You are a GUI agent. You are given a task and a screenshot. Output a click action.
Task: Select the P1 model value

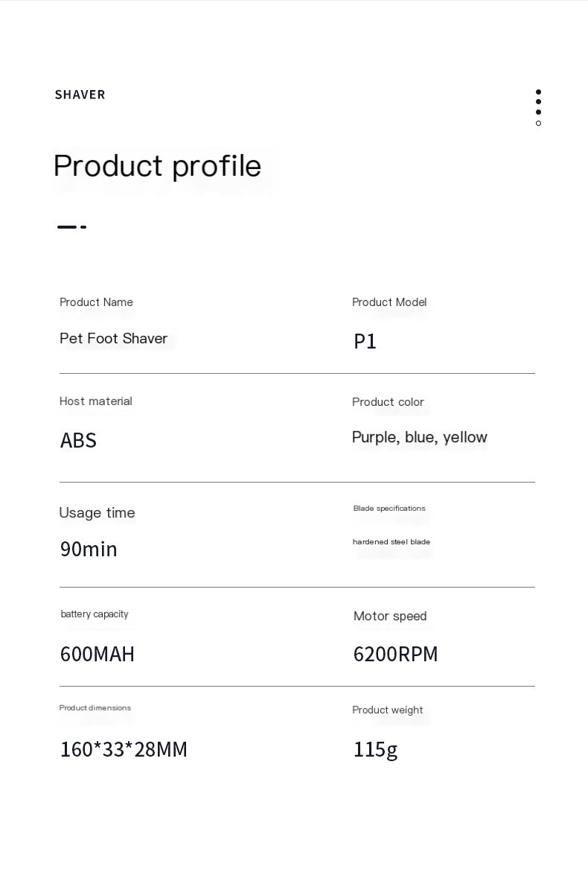[365, 341]
